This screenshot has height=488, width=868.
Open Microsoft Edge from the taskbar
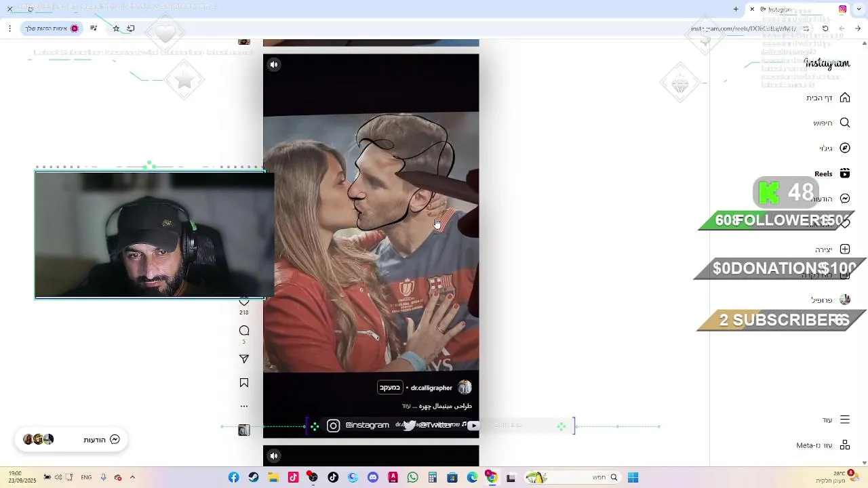click(x=472, y=478)
